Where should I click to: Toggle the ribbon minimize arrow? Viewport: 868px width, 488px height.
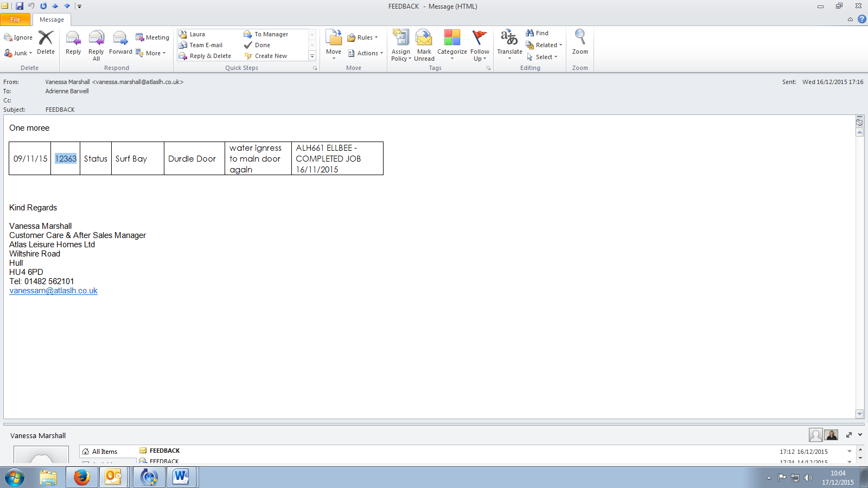pyautogui.click(x=850, y=20)
